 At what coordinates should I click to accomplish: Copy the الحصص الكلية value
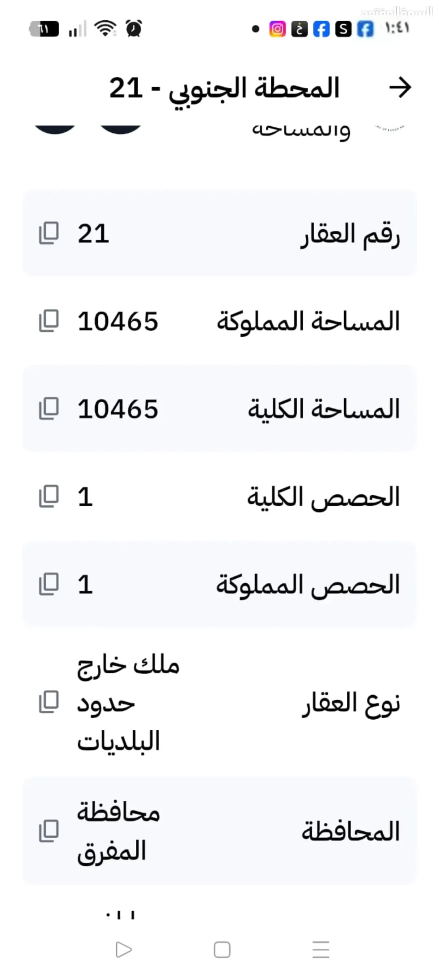[49, 496]
